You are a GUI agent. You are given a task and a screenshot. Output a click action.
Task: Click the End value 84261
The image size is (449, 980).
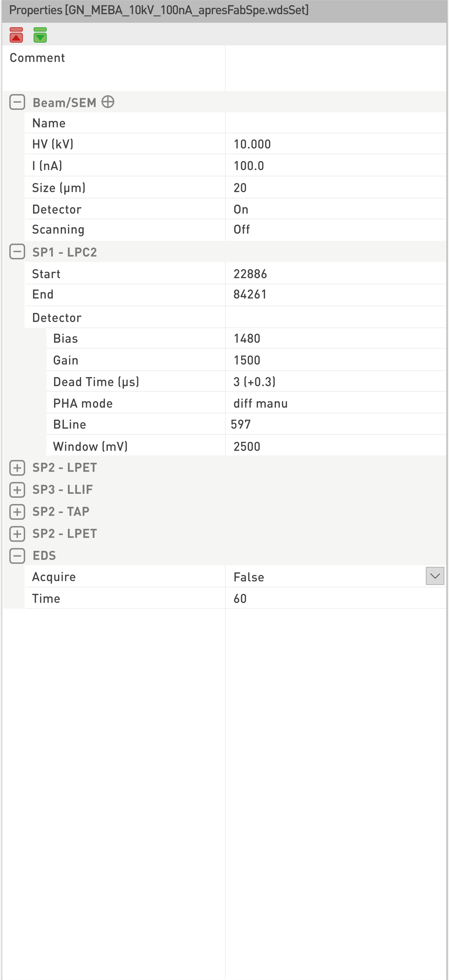[335, 295]
